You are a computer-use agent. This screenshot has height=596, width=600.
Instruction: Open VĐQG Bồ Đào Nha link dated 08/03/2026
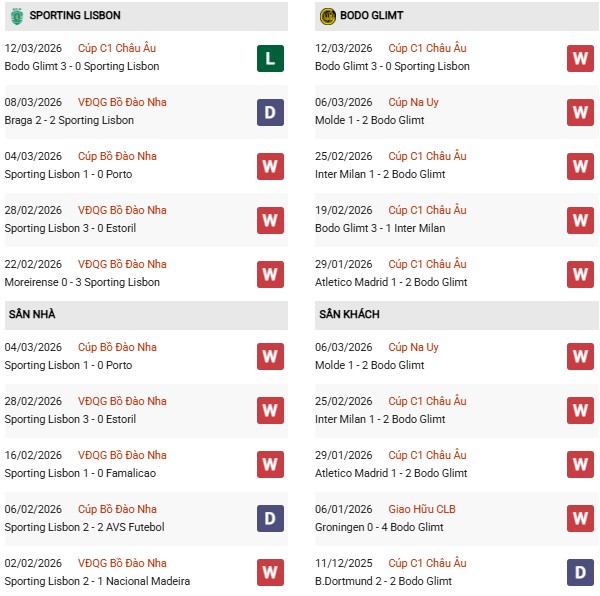[x=122, y=102]
